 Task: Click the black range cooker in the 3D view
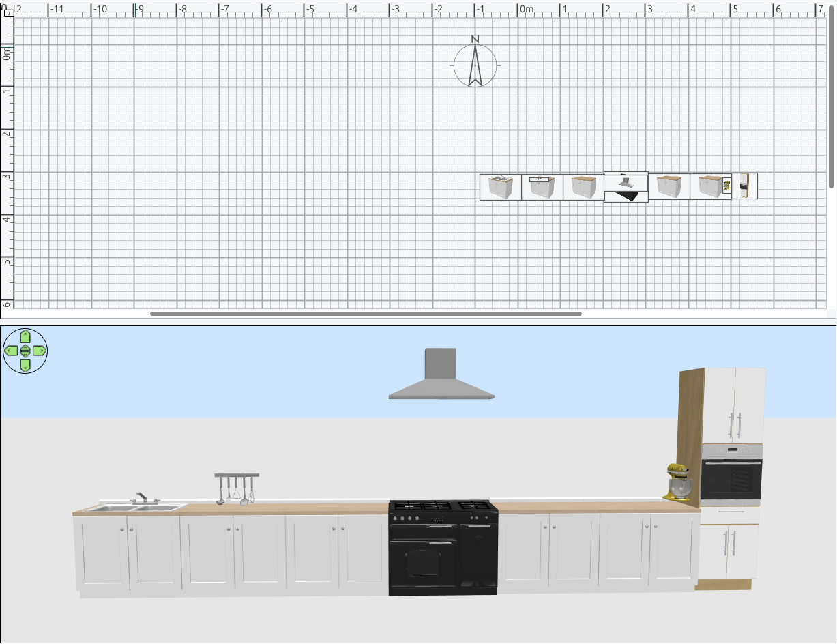click(443, 548)
